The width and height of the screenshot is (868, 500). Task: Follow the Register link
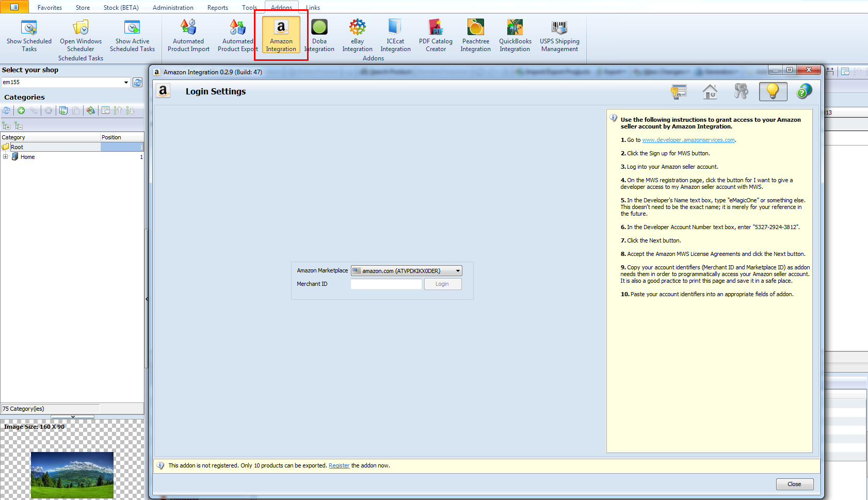click(339, 465)
